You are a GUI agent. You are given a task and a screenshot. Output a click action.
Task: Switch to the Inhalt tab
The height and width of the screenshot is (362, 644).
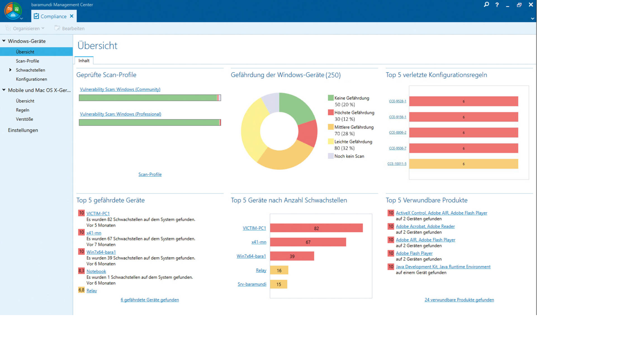tap(84, 61)
